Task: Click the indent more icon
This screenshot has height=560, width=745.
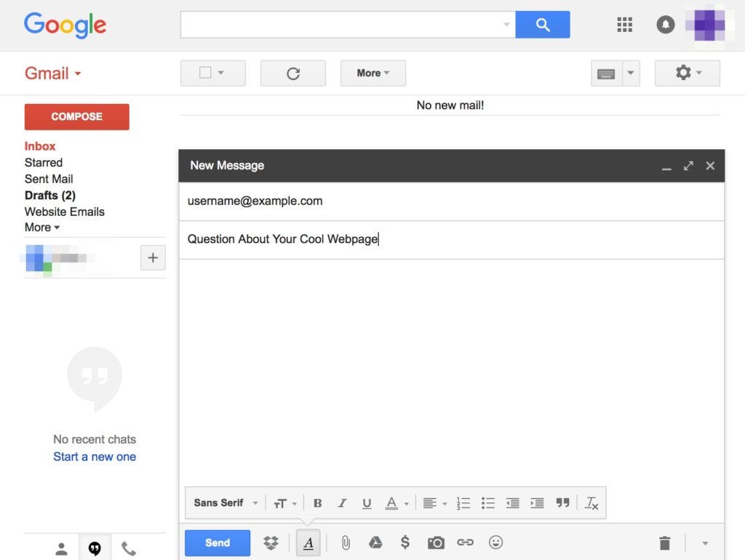Action: [x=538, y=503]
